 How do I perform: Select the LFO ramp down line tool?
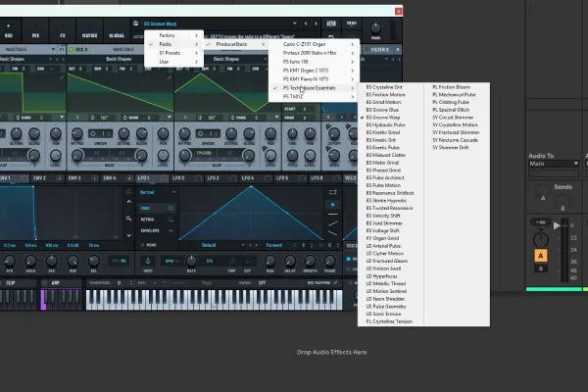332,233
